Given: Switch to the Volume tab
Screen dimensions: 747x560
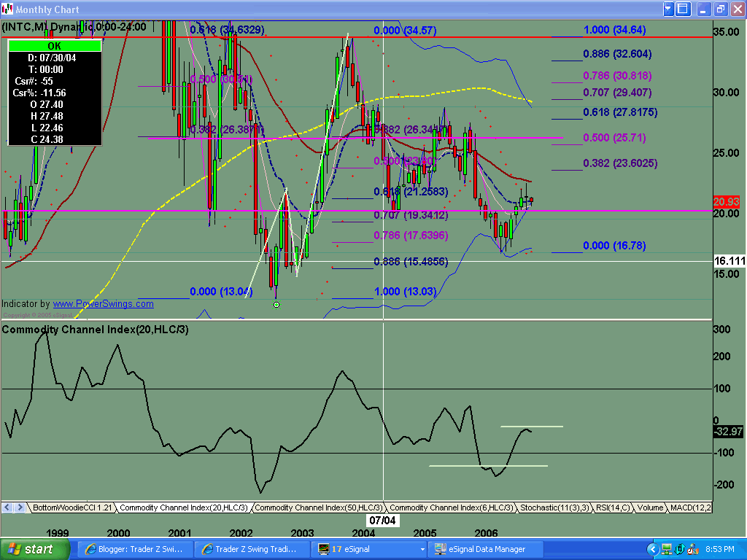Looking at the screenshot, I should (650, 507).
